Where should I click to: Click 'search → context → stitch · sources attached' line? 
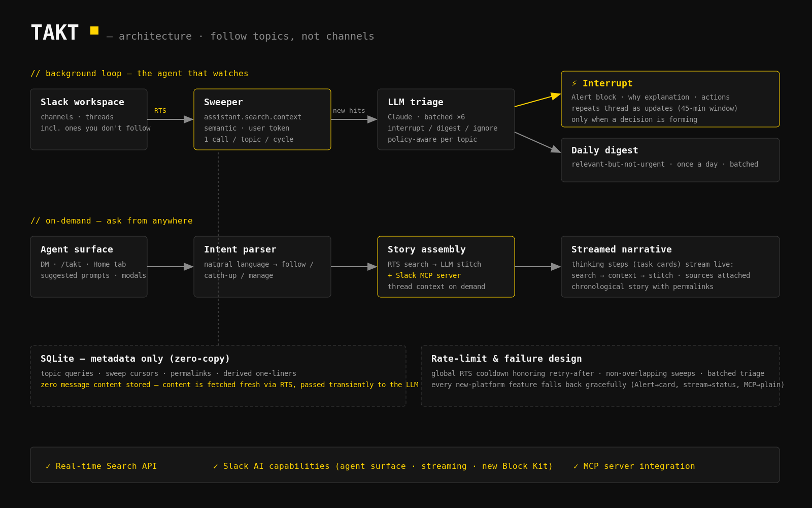[661, 275]
